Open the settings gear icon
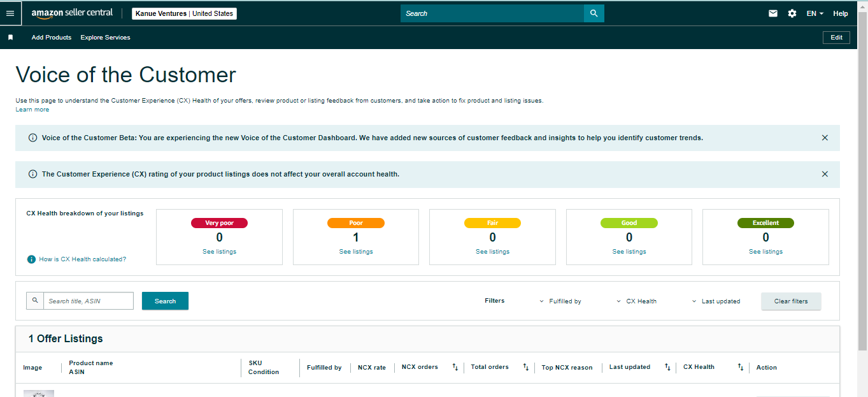This screenshot has width=868, height=397. (x=792, y=13)
